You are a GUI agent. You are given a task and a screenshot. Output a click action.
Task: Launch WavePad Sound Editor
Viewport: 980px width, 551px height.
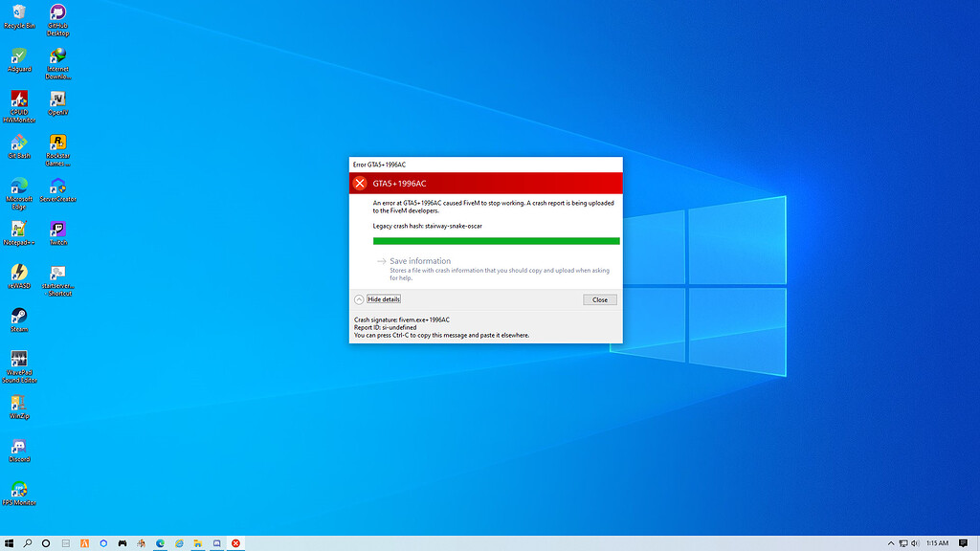(x=19, y=359)
